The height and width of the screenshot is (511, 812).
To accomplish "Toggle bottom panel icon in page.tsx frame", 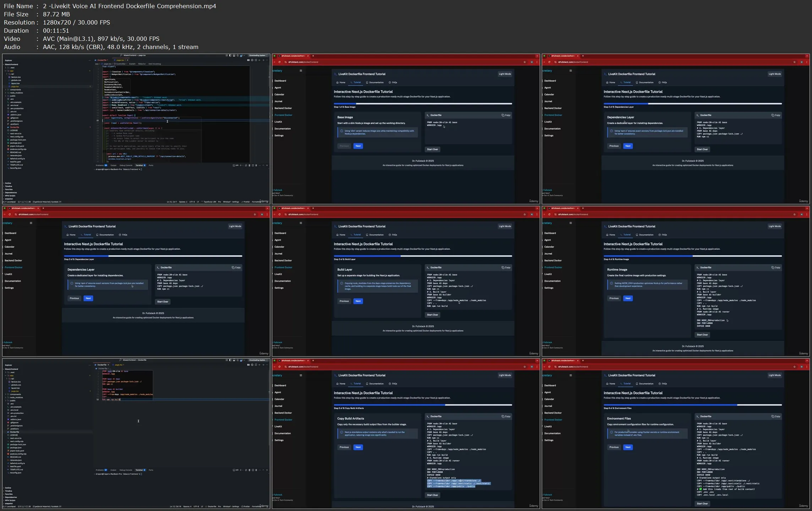I will tap(234, 55).
